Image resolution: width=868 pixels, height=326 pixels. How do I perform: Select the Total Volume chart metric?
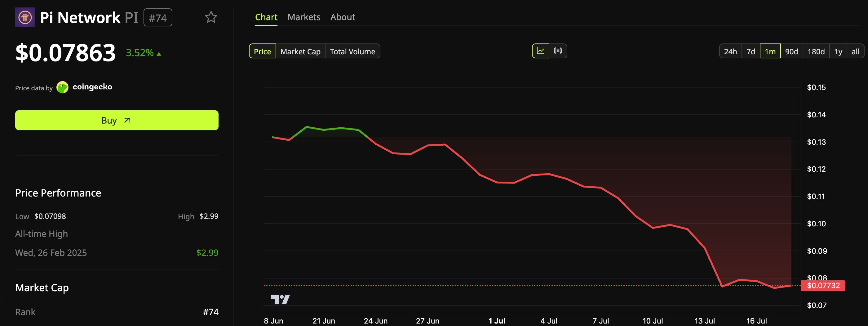(352, 51)
